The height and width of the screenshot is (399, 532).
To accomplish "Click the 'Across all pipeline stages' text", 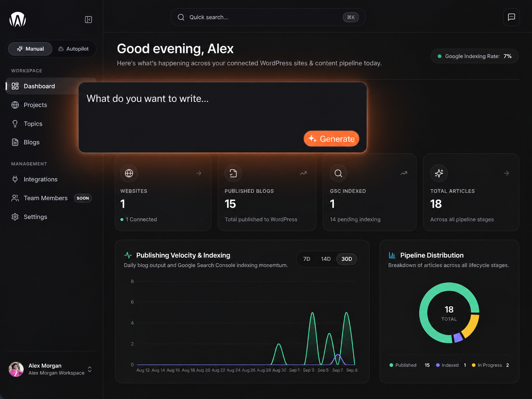I will click(x=462, y=219).
